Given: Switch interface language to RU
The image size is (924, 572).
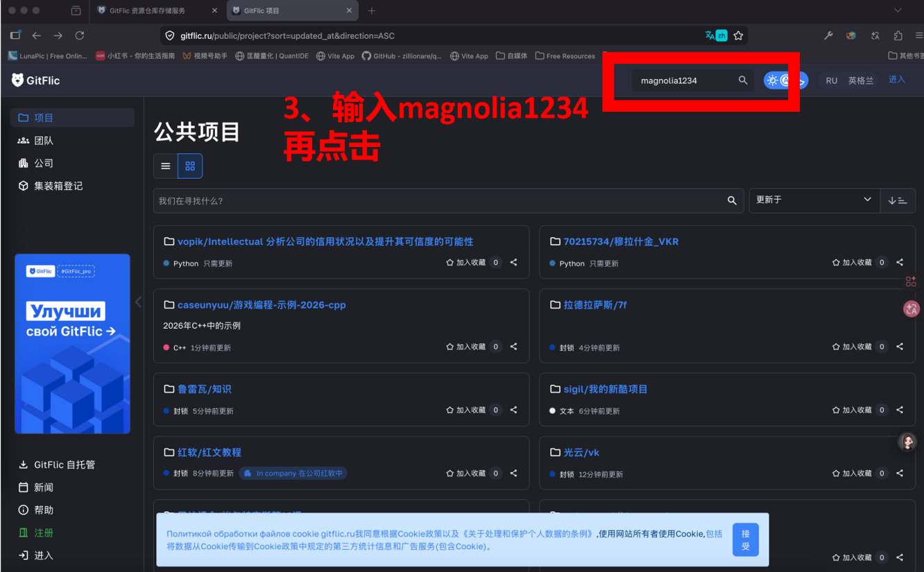Looking at the screenshot, I should pos(831,80).
